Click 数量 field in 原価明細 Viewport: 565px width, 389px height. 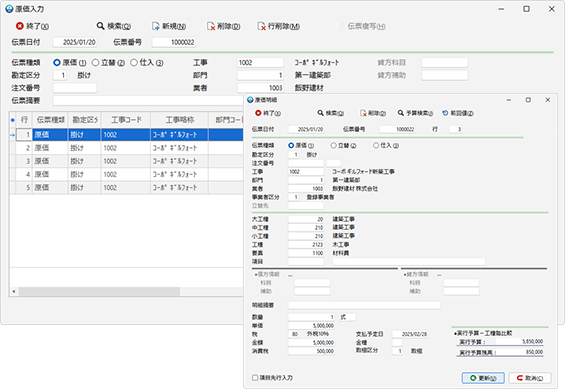click(311, 317)
